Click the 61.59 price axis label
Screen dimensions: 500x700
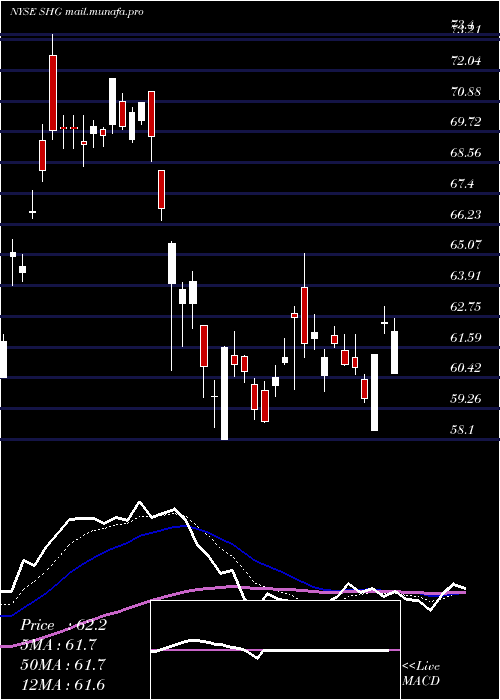(x=466, y=338)
